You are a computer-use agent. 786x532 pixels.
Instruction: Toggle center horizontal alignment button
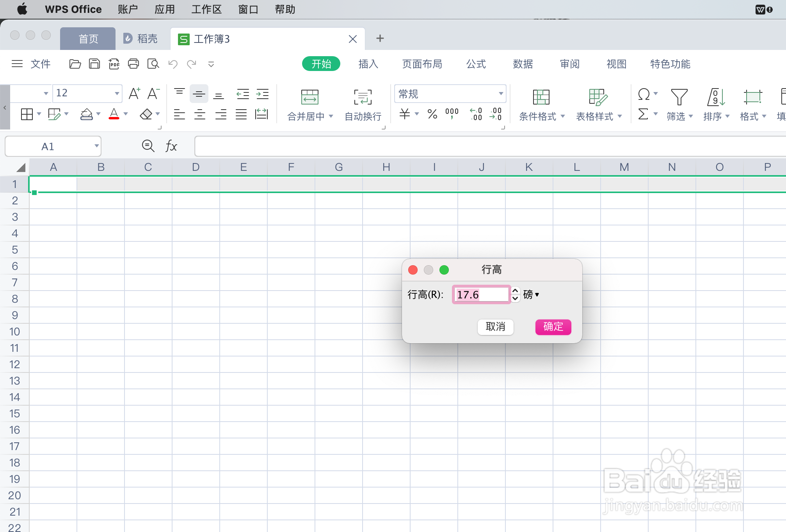(x=200, y=114)
